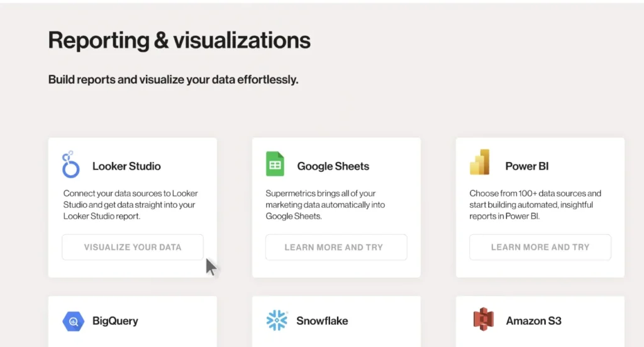This screenshot has height=347, width=644.
Task: Open the Amazon S3 card title
Action: 533,321
